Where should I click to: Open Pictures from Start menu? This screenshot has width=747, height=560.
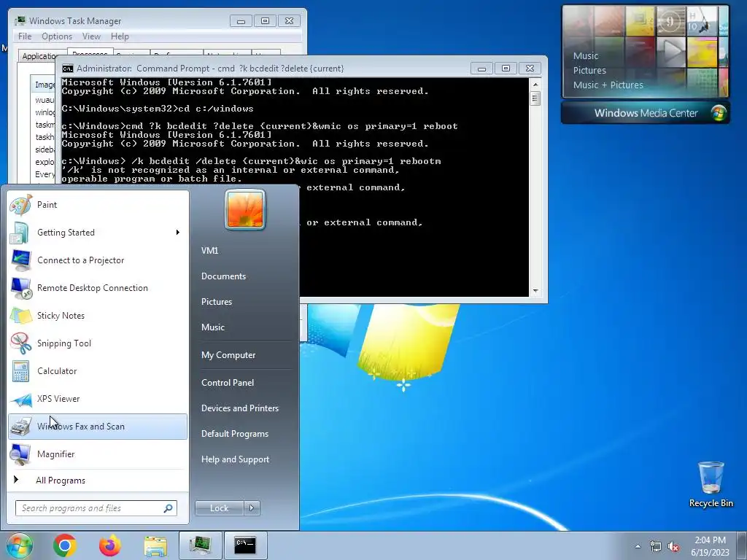pos(217,302)
